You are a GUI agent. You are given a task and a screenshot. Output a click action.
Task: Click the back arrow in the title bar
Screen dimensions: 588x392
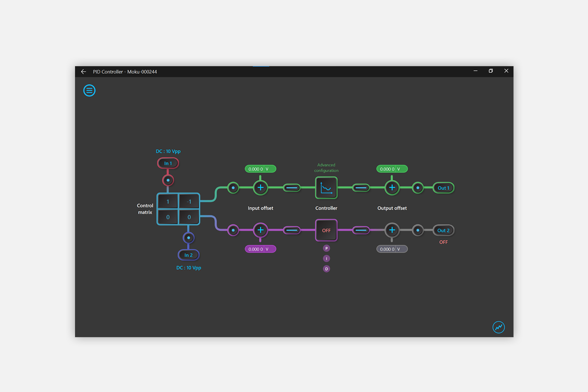click(83, 71)
